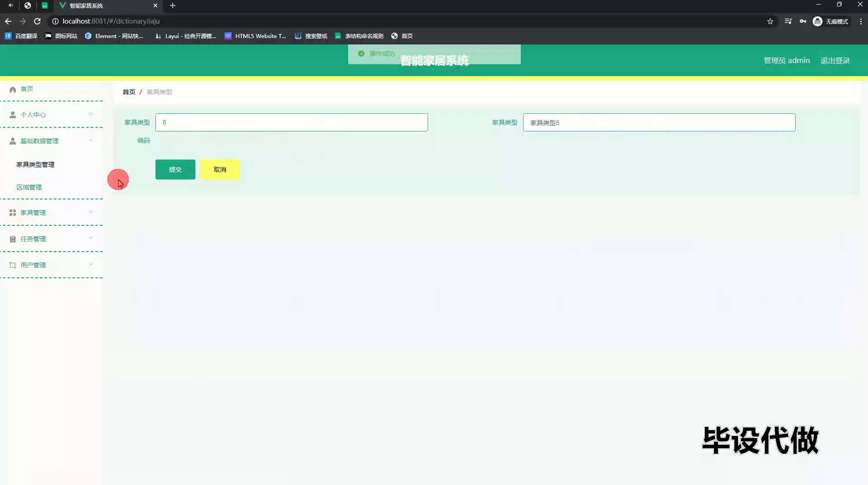Open 表结构命名规则 bookmark
Image resolution: width=868 pixels, height=485 pixels.
359,36
